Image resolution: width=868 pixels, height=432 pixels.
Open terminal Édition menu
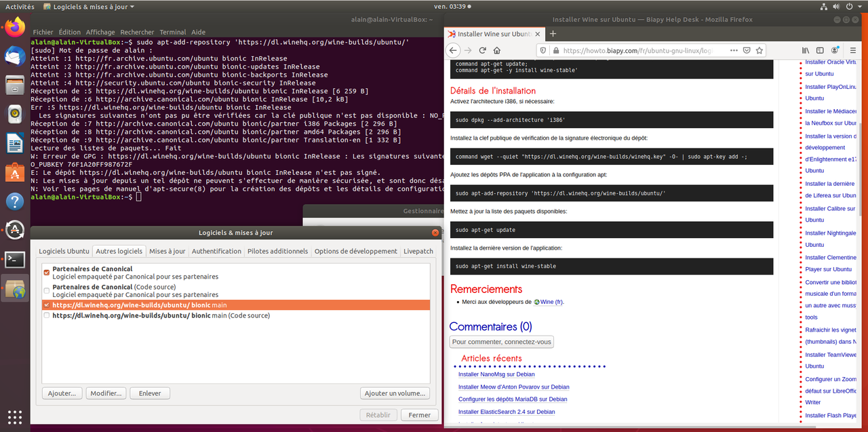(x=69, y=32)
